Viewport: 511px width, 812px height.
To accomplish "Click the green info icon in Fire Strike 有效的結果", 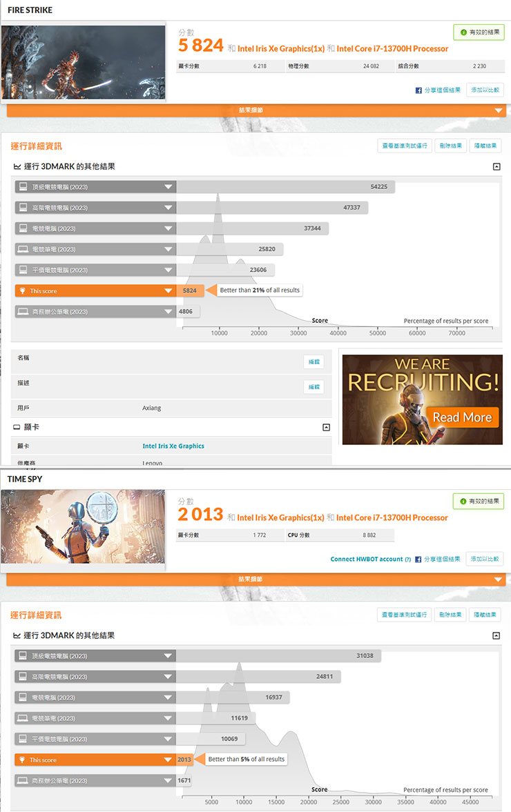I will tap(463, 32).
